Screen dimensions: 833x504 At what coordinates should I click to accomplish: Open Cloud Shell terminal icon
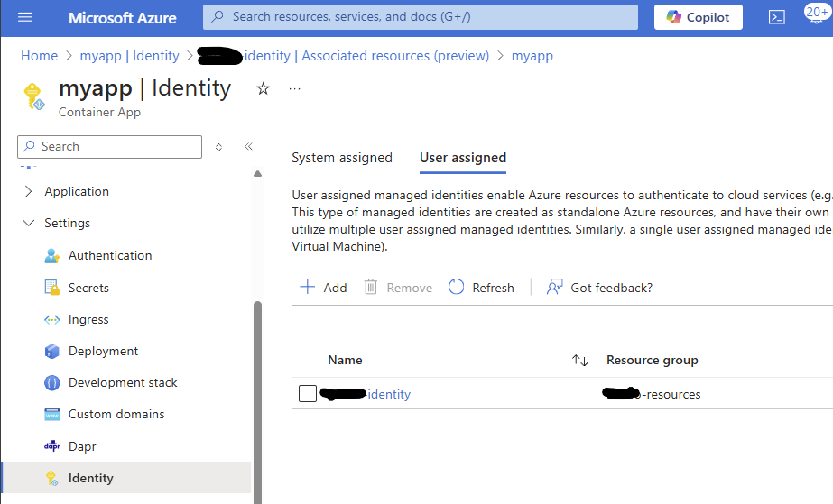pyautogui.click(x=777, y=17)
